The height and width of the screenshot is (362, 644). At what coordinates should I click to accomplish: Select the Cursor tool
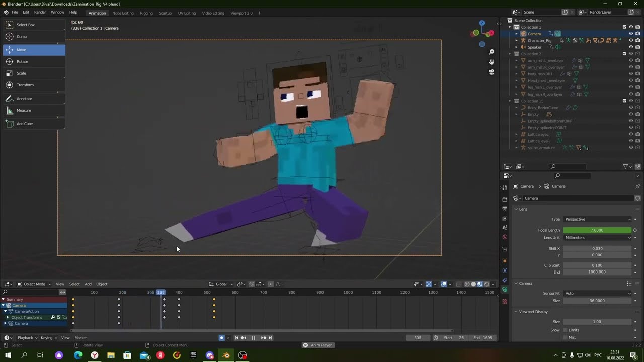[34, 37]
